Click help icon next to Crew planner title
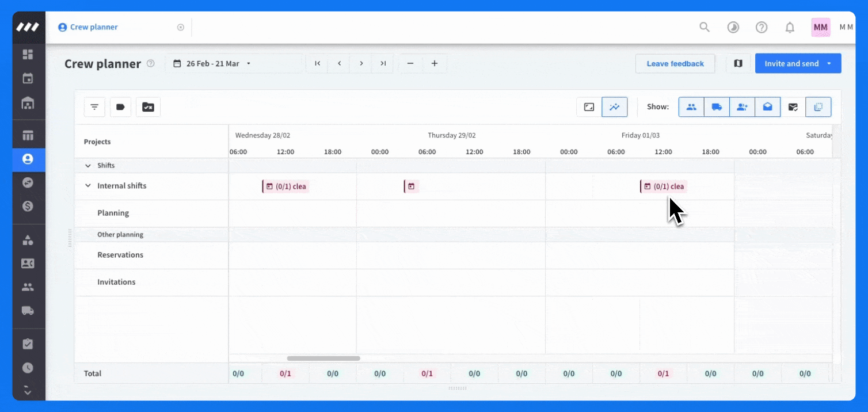This screenshot has height=412, width=868. 151,64
